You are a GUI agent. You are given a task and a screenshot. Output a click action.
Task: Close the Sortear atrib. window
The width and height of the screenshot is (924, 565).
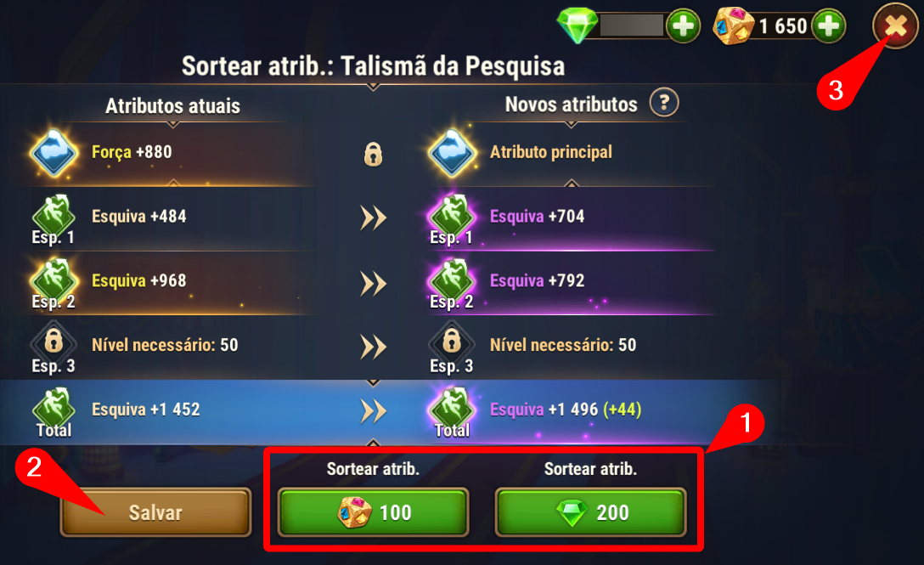[x=896, y=26]
